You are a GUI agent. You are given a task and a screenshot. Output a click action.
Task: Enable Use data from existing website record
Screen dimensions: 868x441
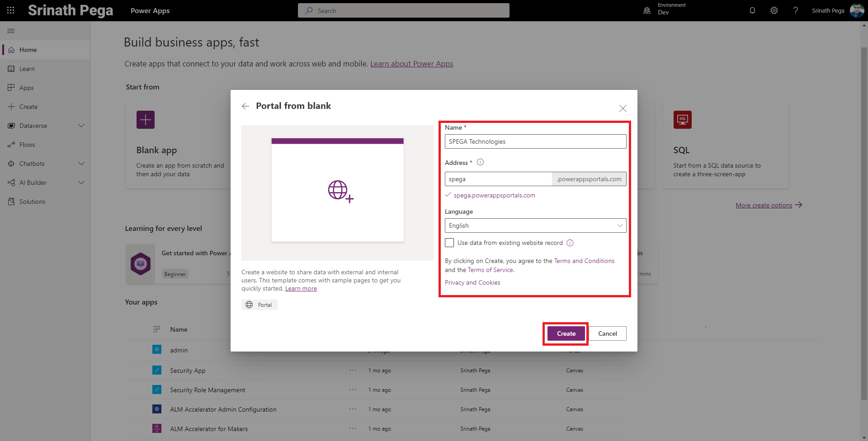click(449, 243)
